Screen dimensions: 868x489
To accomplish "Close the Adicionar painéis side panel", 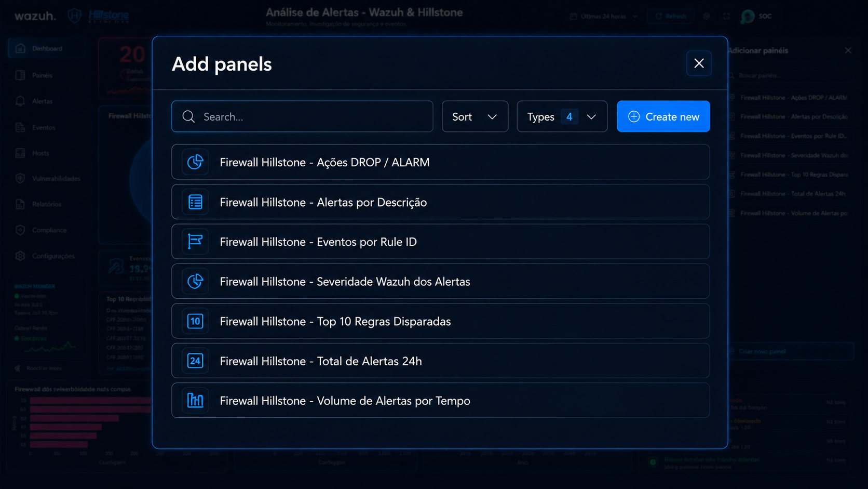I will click(848, 50).
